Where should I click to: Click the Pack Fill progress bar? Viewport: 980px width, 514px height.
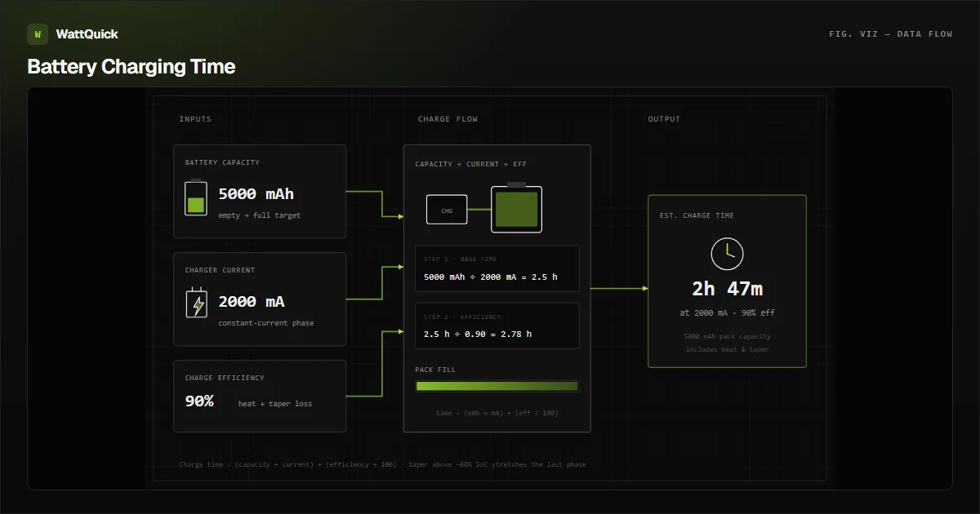coord(497,386)
